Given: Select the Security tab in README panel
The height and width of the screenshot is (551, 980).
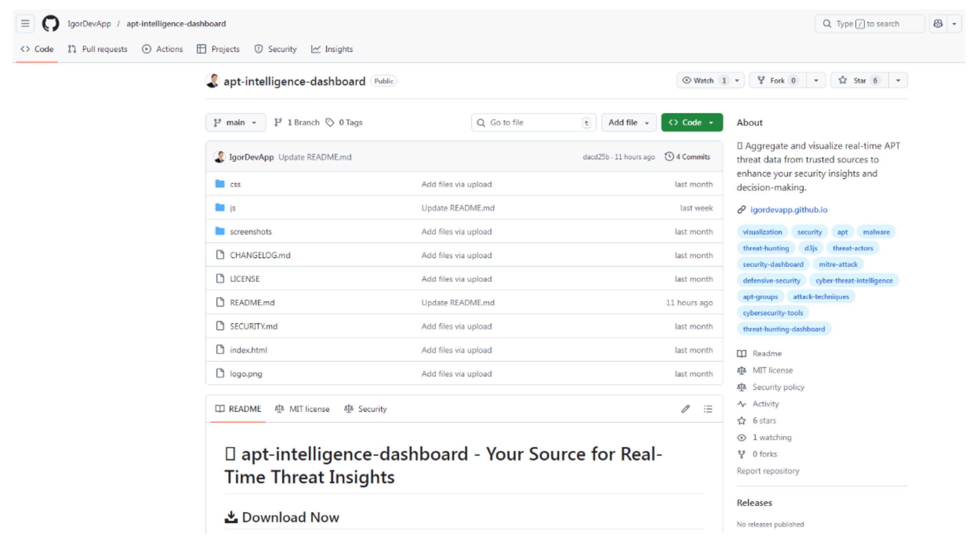Looking at the screenshot, I should pyautogui.click(x=365, y=409).
